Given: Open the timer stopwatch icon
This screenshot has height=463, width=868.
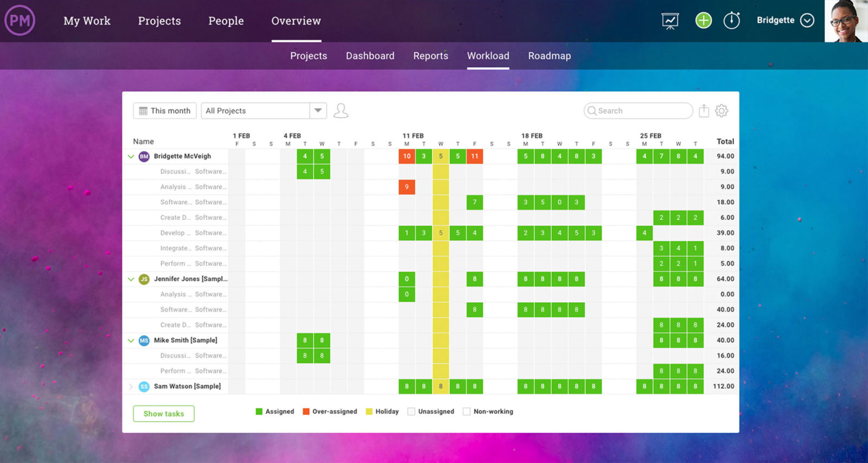Looking at the screenshot, I should tap(732, 21).
